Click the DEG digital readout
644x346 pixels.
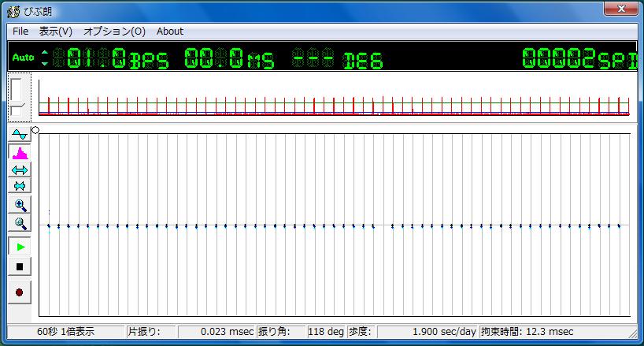pyautogui.click(x=337, y=58)
